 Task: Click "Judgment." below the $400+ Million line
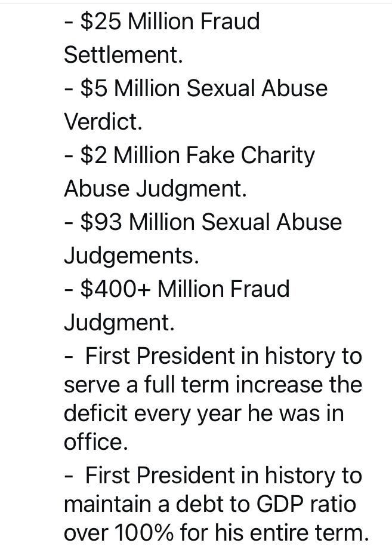119,323
